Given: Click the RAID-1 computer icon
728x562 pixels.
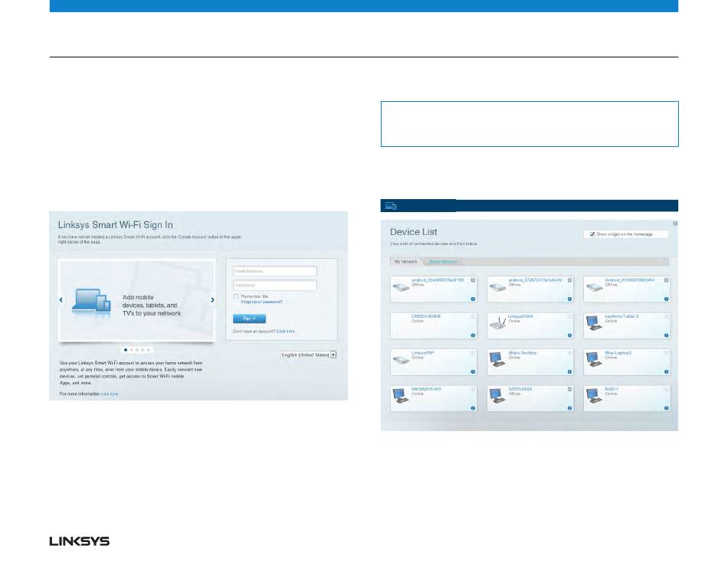Looking at the screenshot, I should [594, 396].
